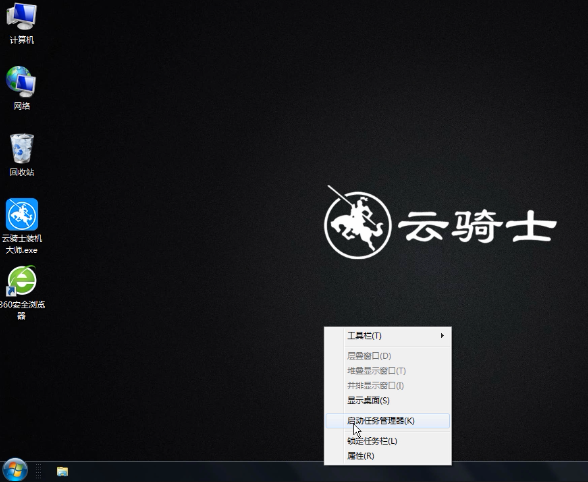This screenshot has height=482, width=588.
Task: Choose 并排显示窗口(I) menu entry
Action: (388, 386)
